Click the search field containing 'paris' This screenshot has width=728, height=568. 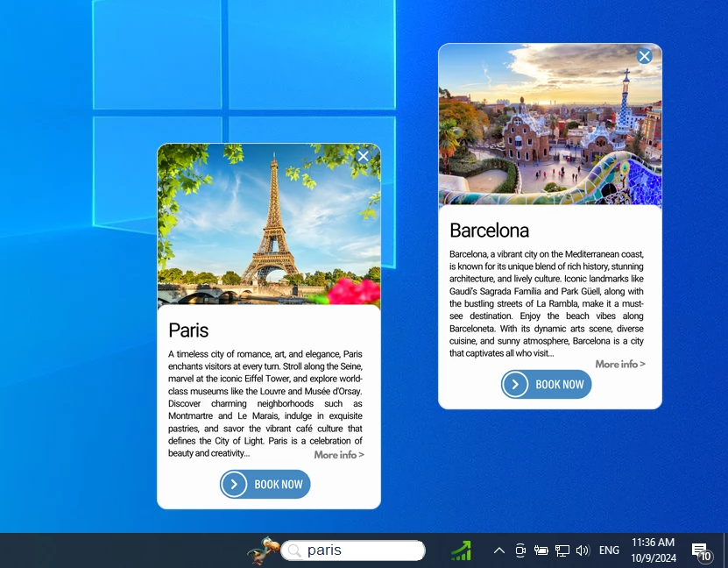click(x=359, y=550)
